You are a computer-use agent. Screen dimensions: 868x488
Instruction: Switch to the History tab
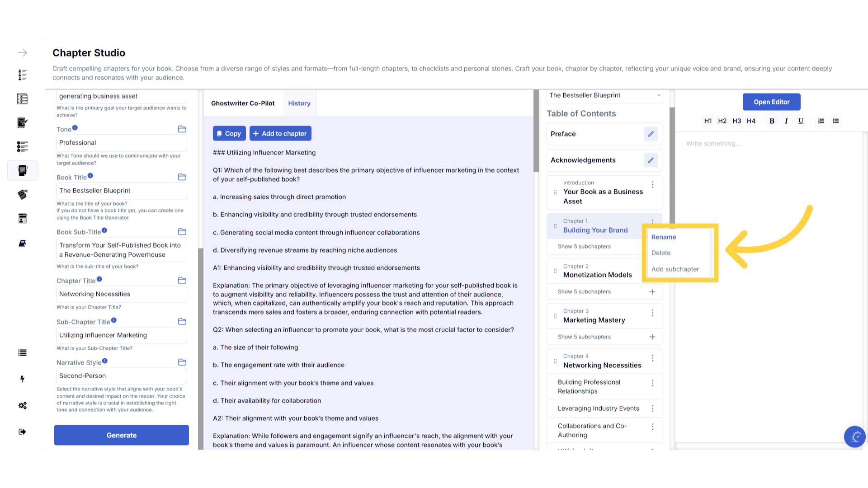(x=299, y=103)
